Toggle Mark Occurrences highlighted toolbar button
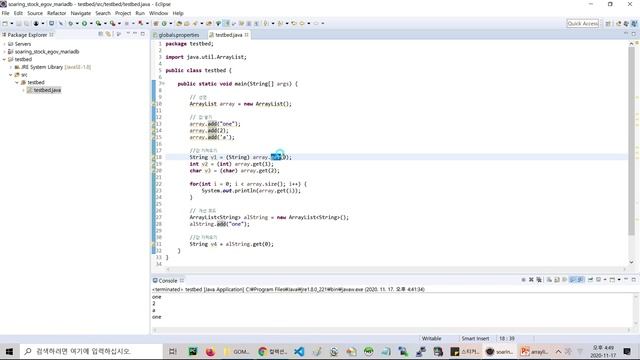The image size is (640, 360). [227, 24]
